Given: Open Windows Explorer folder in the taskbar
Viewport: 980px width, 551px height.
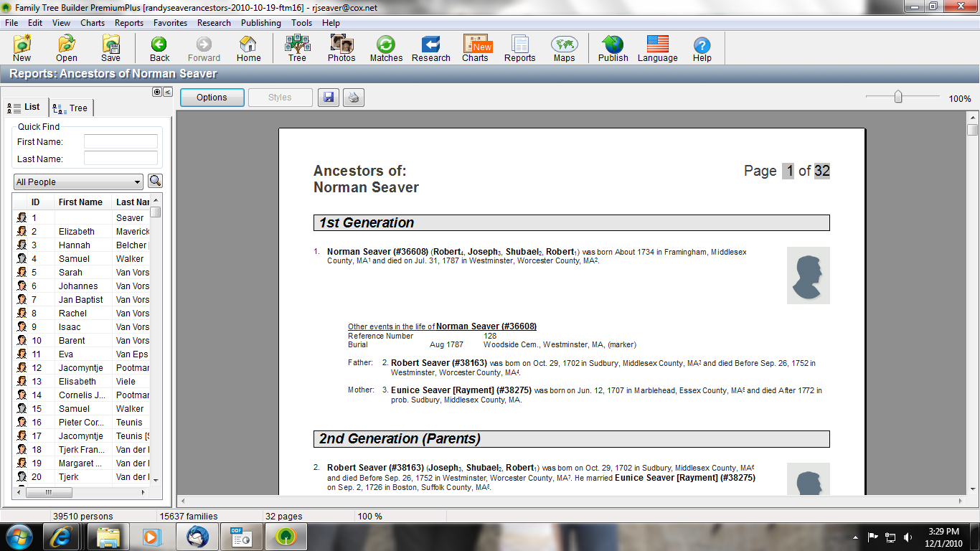Looking at the screenshot, I should [x=108, y=537].
